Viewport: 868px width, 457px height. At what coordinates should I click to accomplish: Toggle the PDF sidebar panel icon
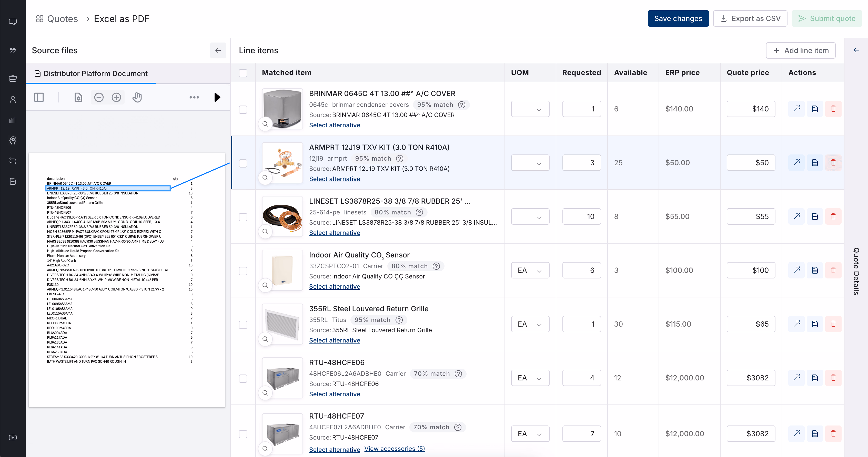39,97
